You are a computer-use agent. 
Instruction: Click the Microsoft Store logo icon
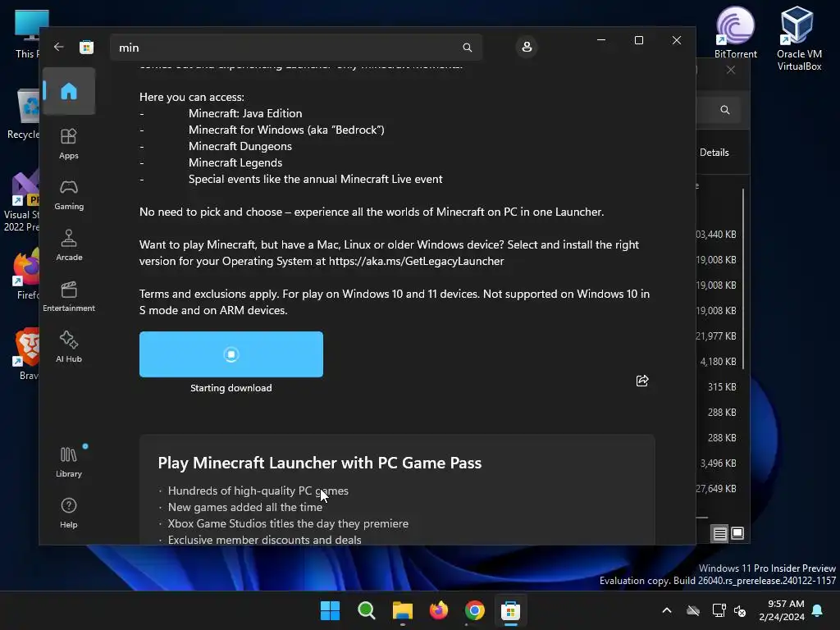point(86,47)
